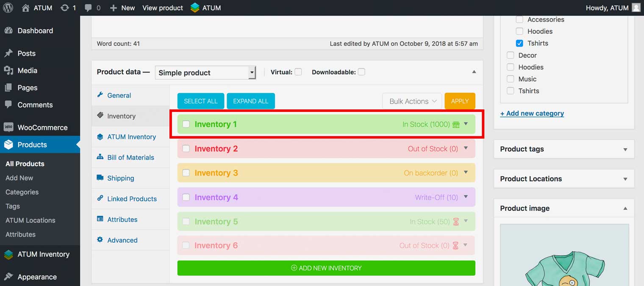Click the ATUM layered logo in admin bar
This screenshot has height=286, width=644.
pyautogui.click(x=195, y=8)
